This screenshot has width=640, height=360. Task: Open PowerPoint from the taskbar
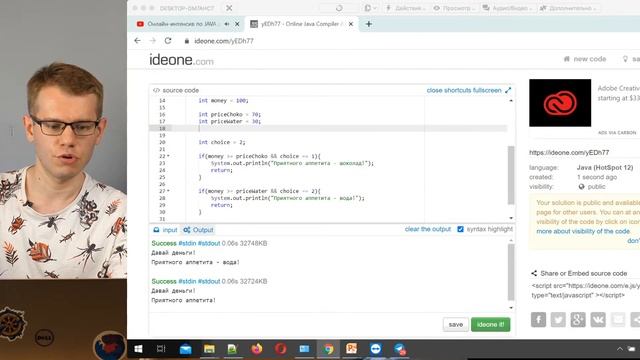[352, 349]
